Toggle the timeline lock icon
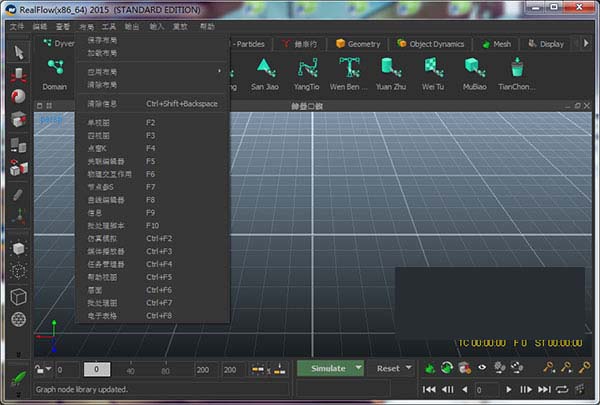 pos(39,369)
